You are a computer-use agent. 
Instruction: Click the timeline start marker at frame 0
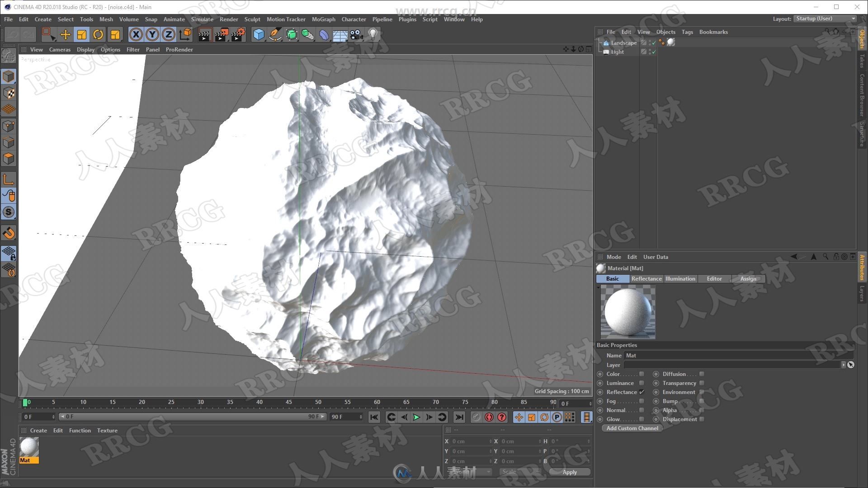coord(25,402)
